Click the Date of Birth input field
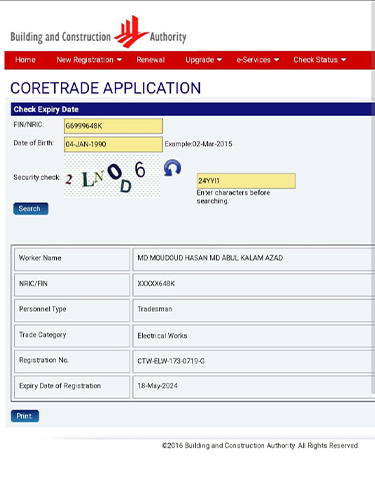 [x=113, y=144]
